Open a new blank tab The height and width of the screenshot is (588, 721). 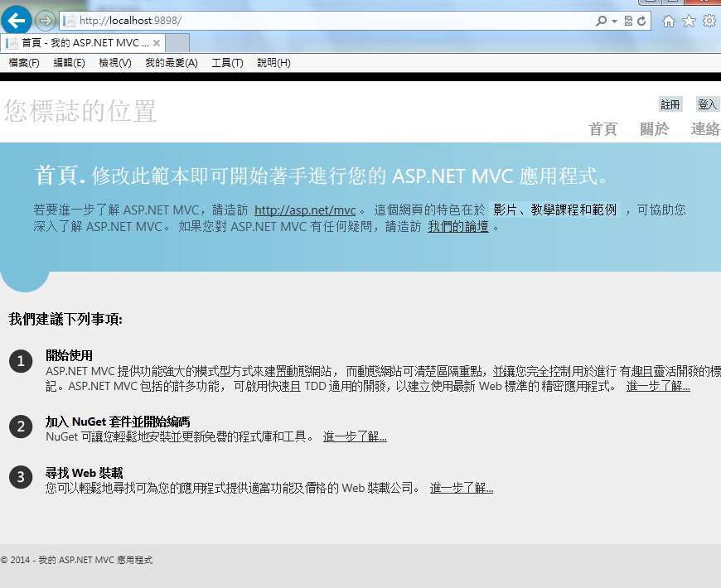pos(177,43)
